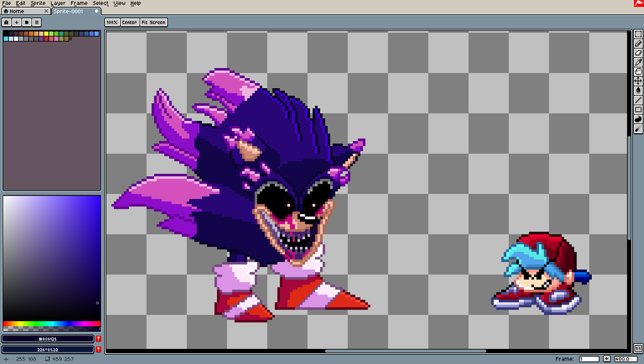Screen dimensions: 644x364
Task: Click the plus button next to Frame
Action: [x=607, y=359]
